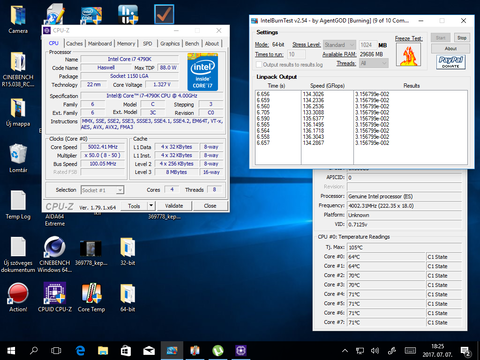Open Új szöveges dokumentum file

point(18,255)
